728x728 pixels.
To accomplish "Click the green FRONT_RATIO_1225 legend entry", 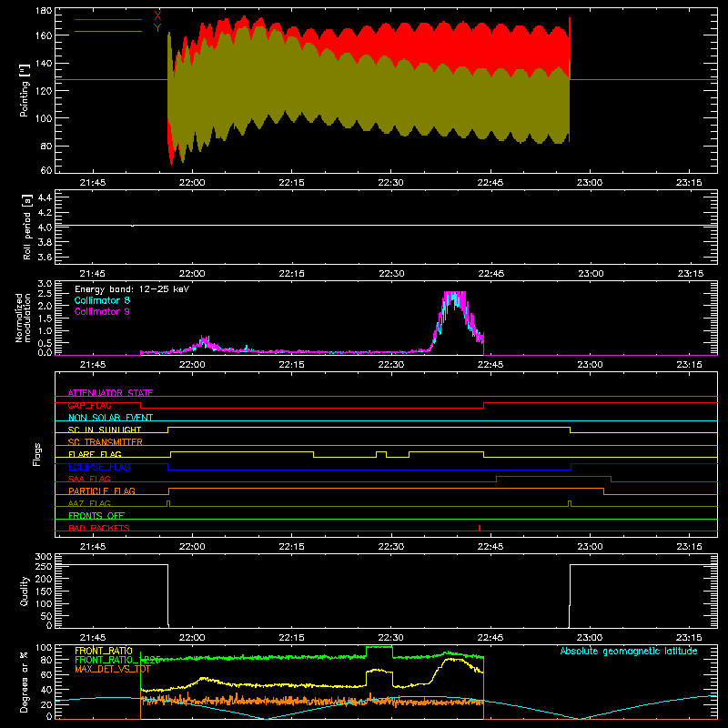I will point(117,660).
